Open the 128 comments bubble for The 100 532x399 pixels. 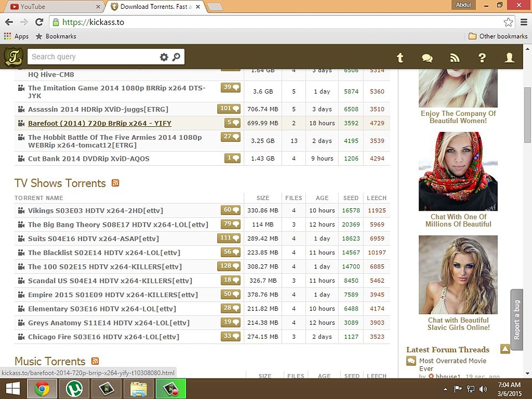point(229,266)
